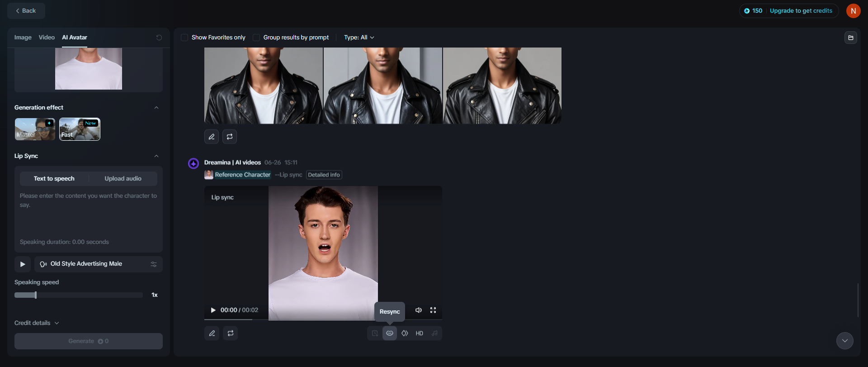Open the Detailed info tag
The height and width of the screenshot is (367, 868).
coord(324,175)
